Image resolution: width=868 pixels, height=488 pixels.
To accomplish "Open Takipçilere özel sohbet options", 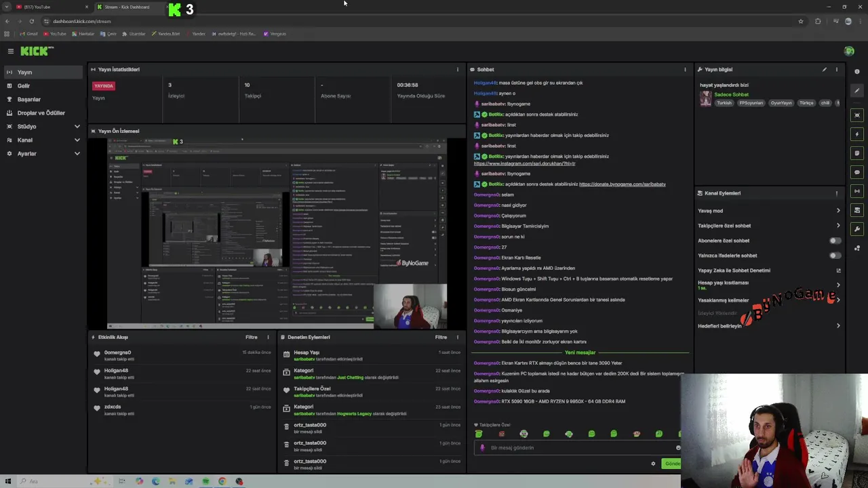I will tap(769, 226).
